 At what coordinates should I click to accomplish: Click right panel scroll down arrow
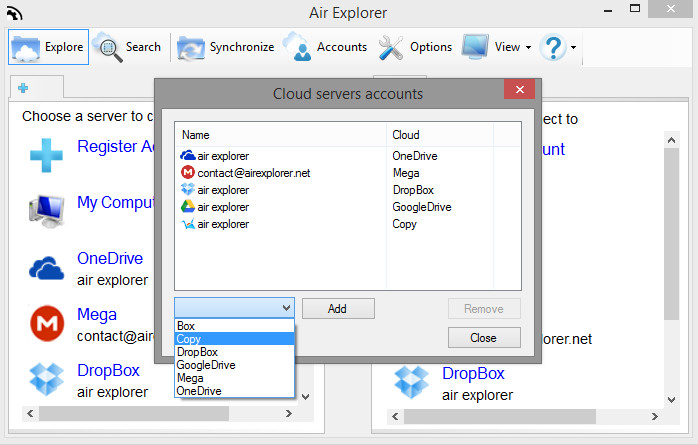671,400
